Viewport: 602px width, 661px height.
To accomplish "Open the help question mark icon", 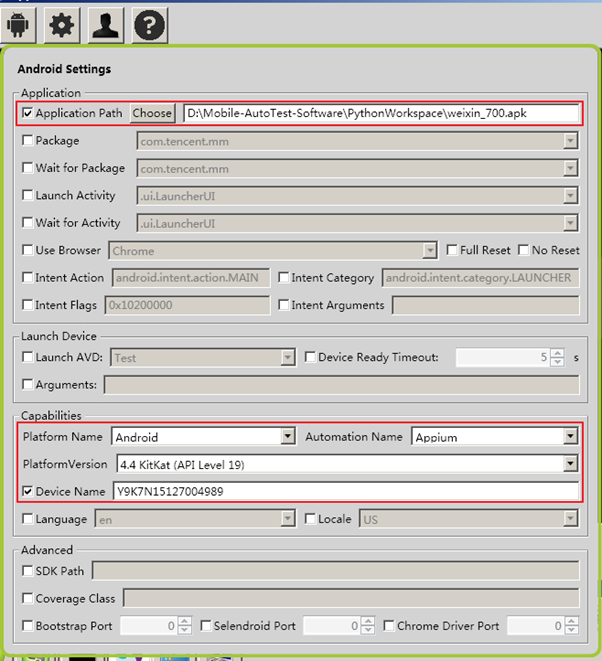I will pos(148,24).
